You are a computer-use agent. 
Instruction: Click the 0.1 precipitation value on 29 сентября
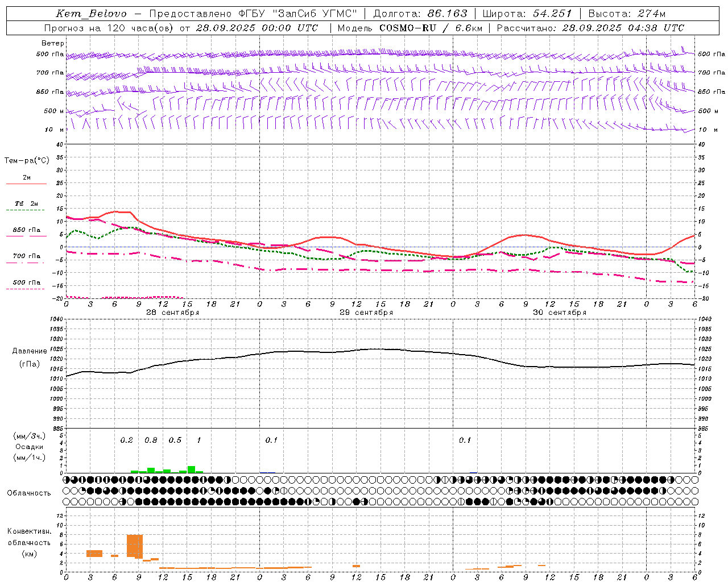coord(271,440)
